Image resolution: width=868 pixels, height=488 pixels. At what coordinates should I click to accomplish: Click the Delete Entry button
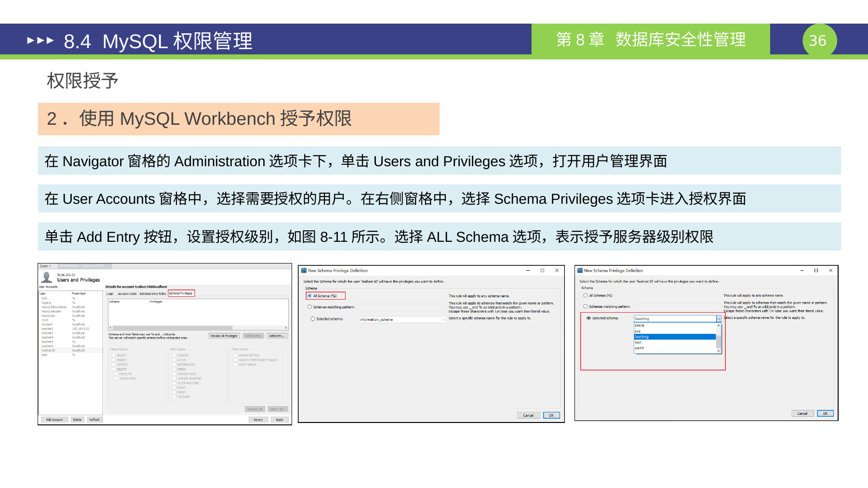(253, 336)
